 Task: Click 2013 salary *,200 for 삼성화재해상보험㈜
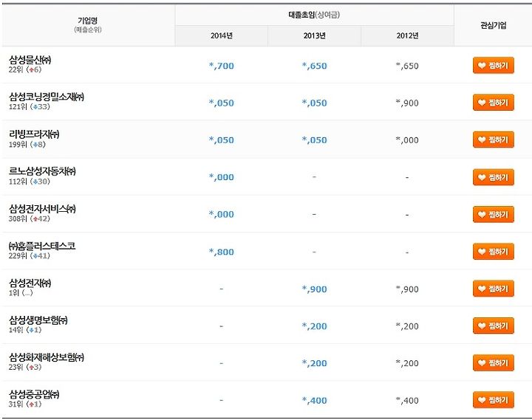(x=315, y=363)
